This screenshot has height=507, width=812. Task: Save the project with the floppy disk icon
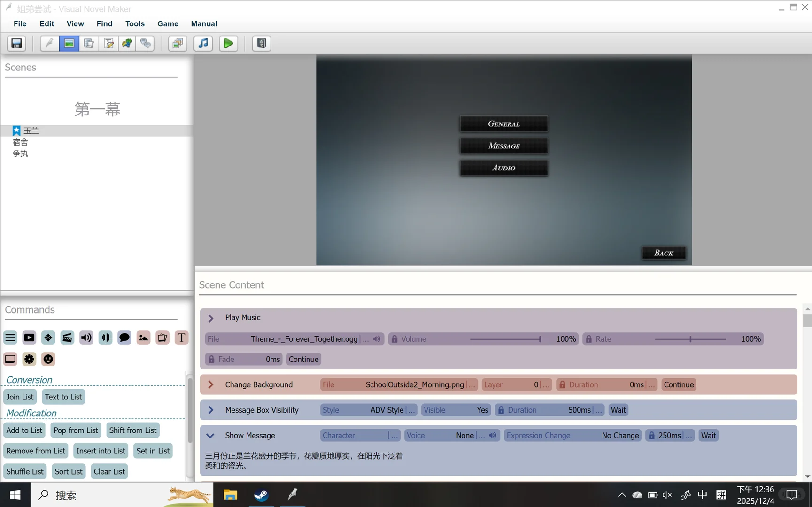click(16, 44)
